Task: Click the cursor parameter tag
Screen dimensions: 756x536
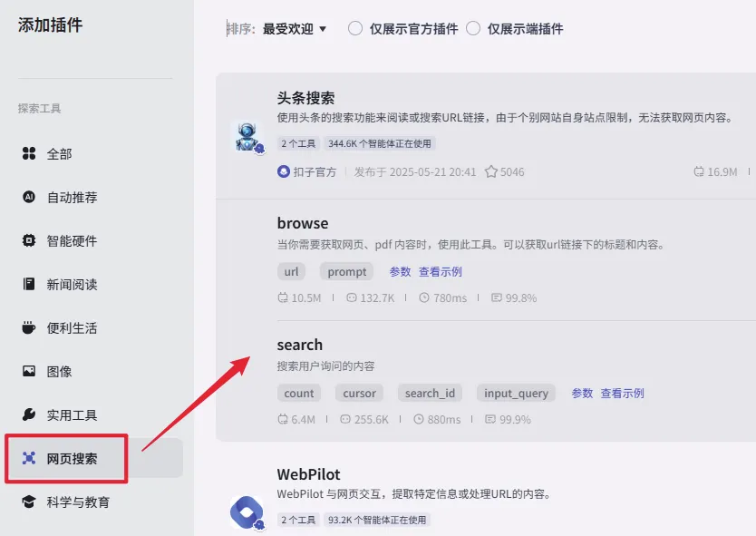Action: (359, 394)
